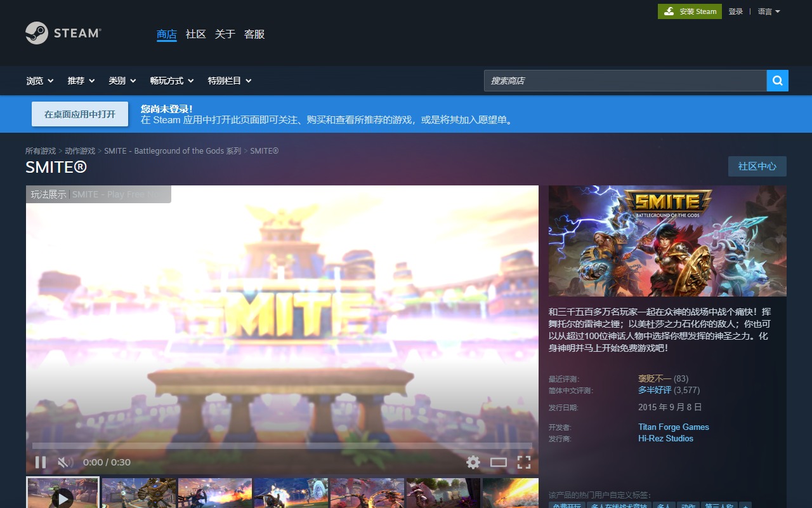Open video settings gear icon

point(473,462)
